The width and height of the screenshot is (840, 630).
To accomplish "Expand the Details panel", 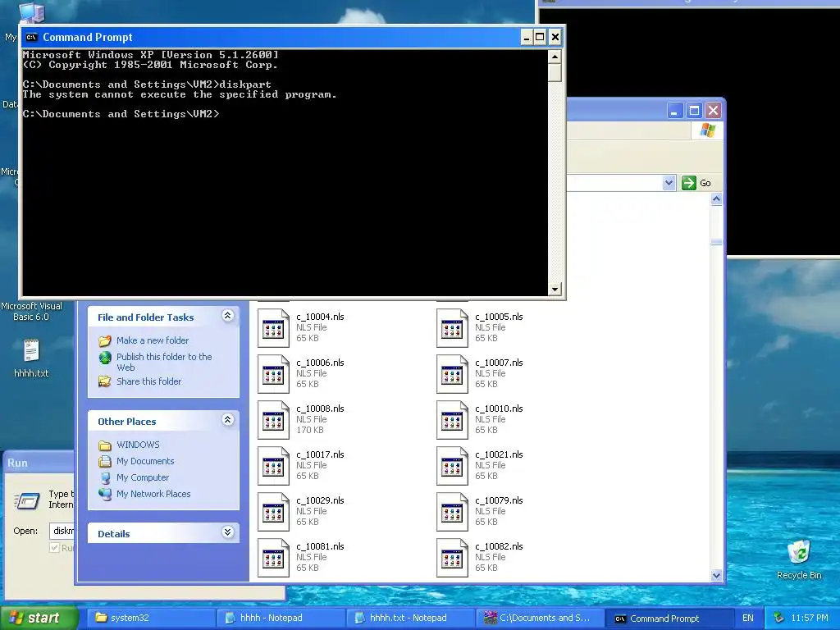I will [x=228, y=532].
